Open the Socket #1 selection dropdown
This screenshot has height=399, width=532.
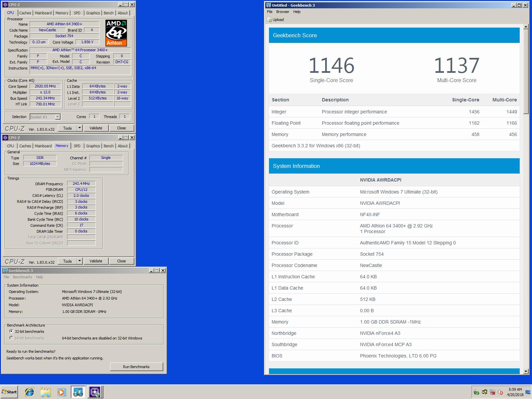pyautogui.click(x=58, y=117)
